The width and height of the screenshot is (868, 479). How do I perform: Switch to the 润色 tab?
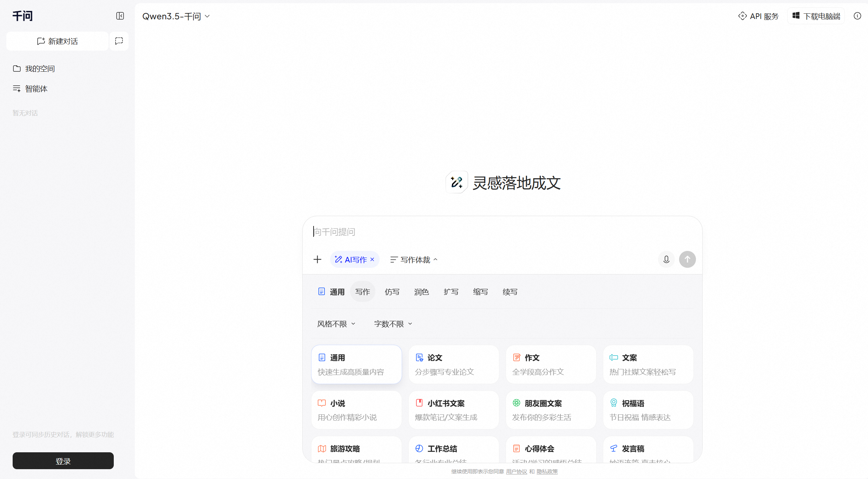[422, 291]
